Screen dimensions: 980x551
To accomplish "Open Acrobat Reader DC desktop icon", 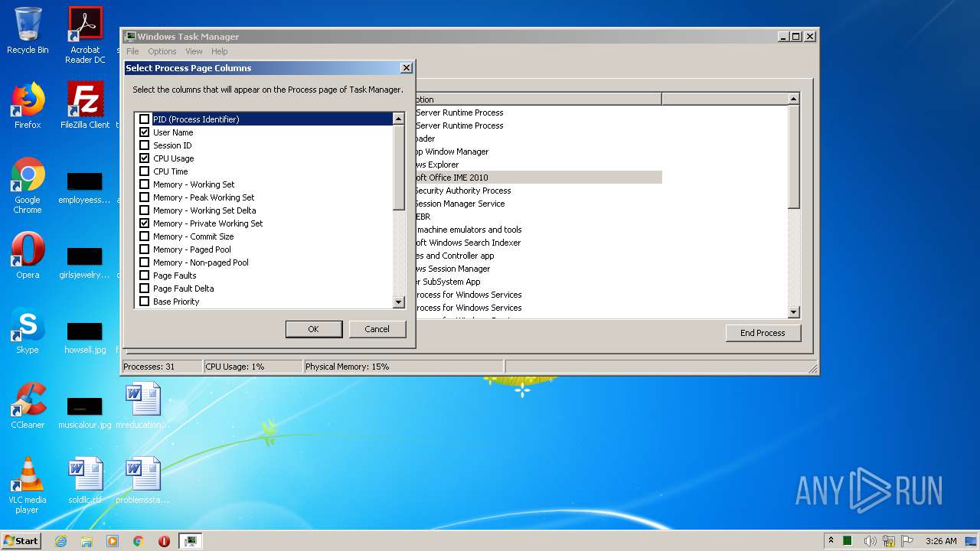I will point(85,34).
